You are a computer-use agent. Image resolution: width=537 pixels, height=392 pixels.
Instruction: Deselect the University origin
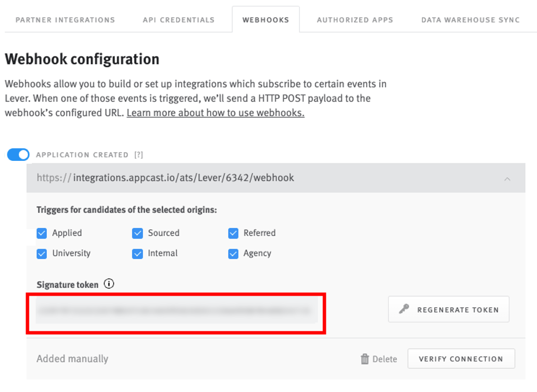[41, 253]
